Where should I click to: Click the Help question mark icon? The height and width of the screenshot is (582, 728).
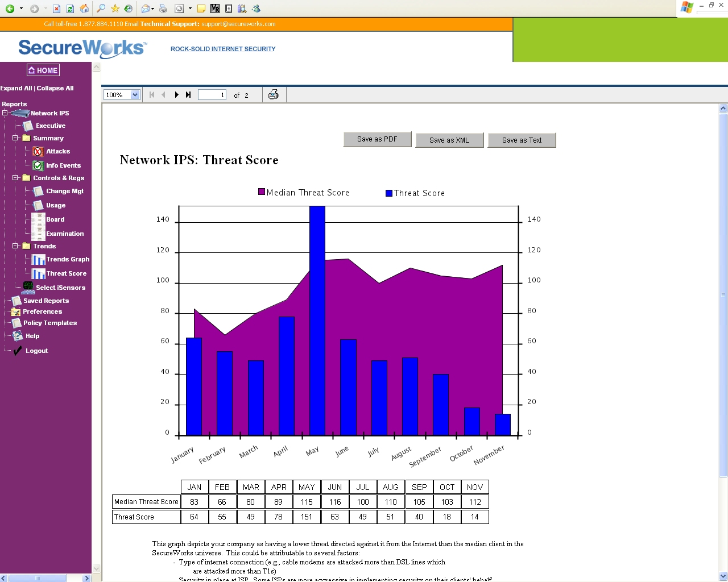click(18, 336)
